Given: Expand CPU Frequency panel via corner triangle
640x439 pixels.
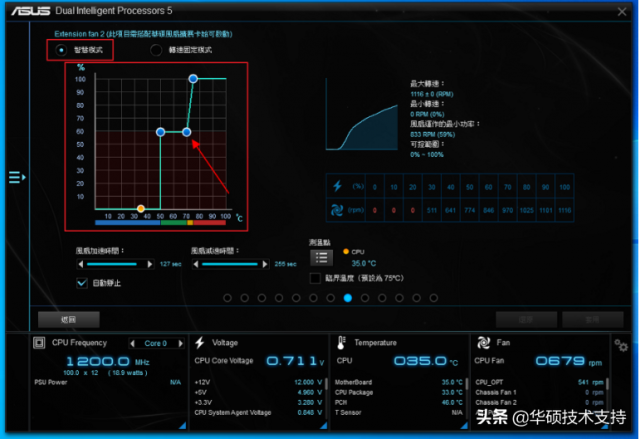Looking at the screenshot, I should (x=182, y=426).
